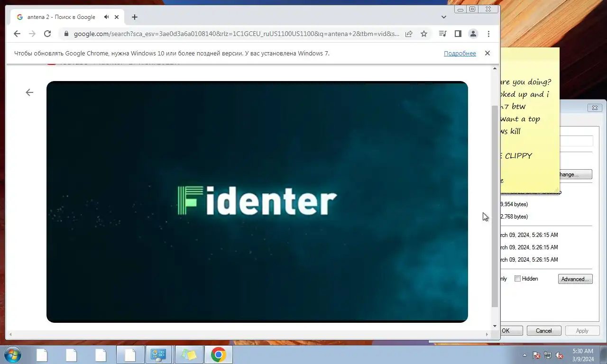Confirm the Properties dialog with OK

(512, 331)
